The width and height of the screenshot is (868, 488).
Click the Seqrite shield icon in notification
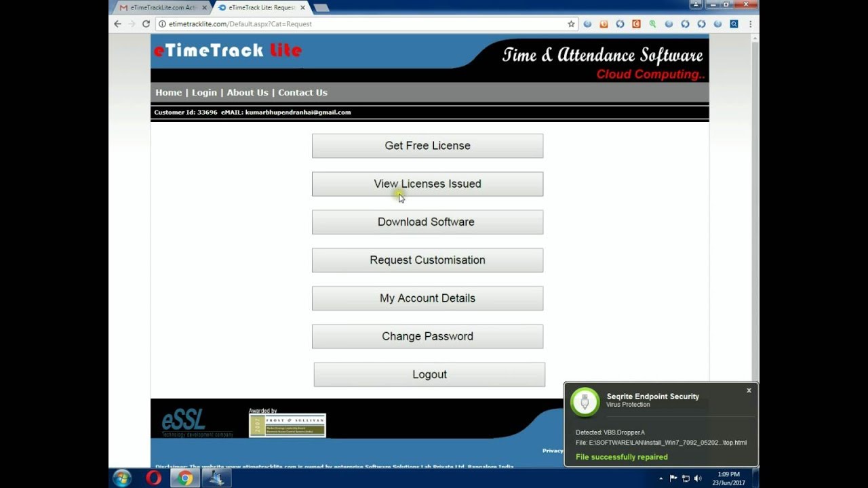click(x=585, y=401)
